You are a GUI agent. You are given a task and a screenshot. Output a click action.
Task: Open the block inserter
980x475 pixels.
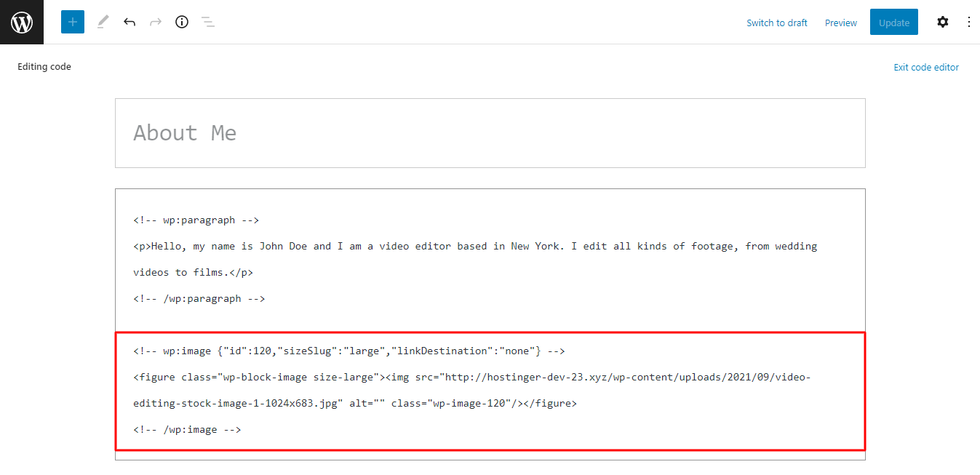pos(72,22)
